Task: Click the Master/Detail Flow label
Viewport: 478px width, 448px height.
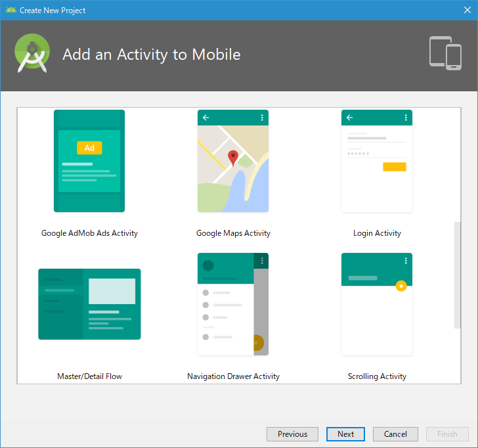Action: coord(89,376)
